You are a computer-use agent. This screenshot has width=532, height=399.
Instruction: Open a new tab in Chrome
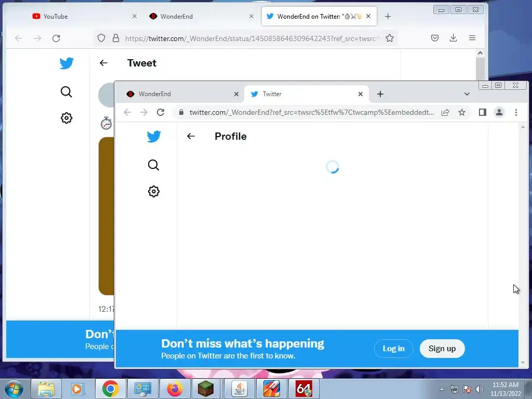click(380, 94)
